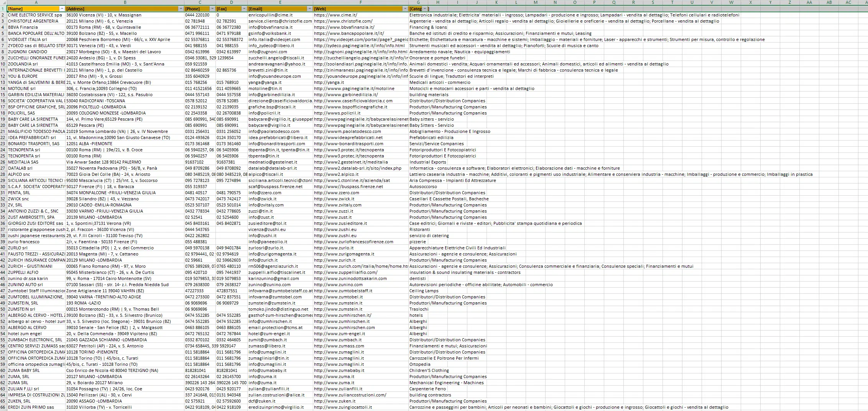Image resolution: width=868 pixels, height=411 pixels.
Task: Click the DATALAB srl name cell
Action: (x=36, y=168)
